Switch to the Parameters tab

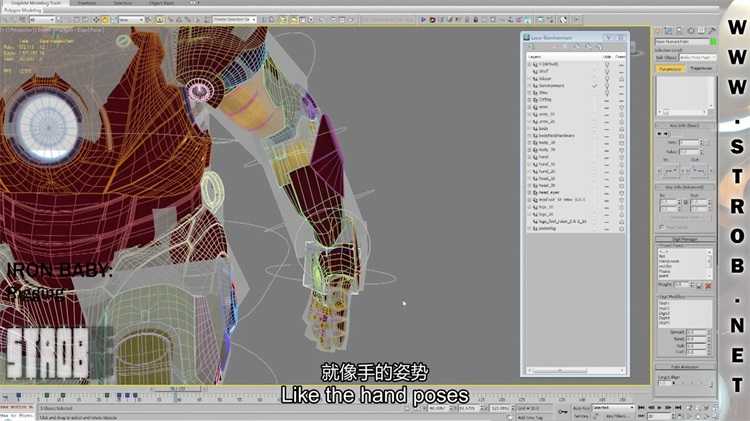(670, 69)
